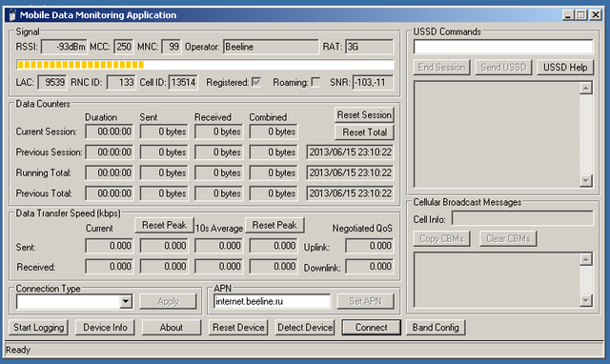Open Device Info

105,328
